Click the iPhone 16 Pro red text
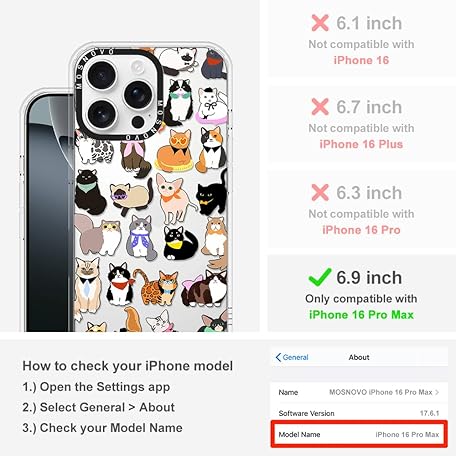The height and width of the screenshot is (456, 456). click(x=361, y=230)
